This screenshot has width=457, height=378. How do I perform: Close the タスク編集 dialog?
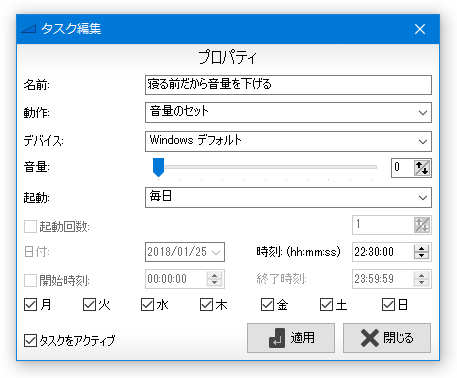(x=420, y=29)
